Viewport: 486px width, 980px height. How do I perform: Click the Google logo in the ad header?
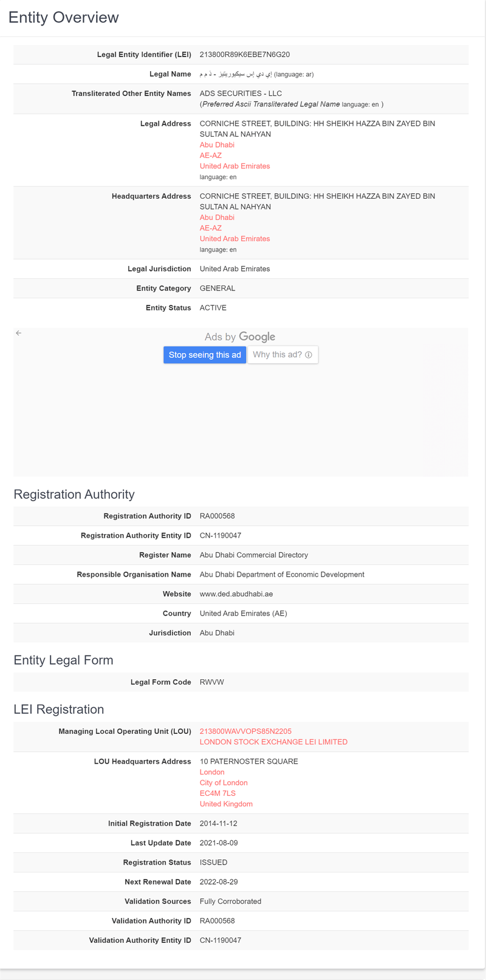coord(257,337)
